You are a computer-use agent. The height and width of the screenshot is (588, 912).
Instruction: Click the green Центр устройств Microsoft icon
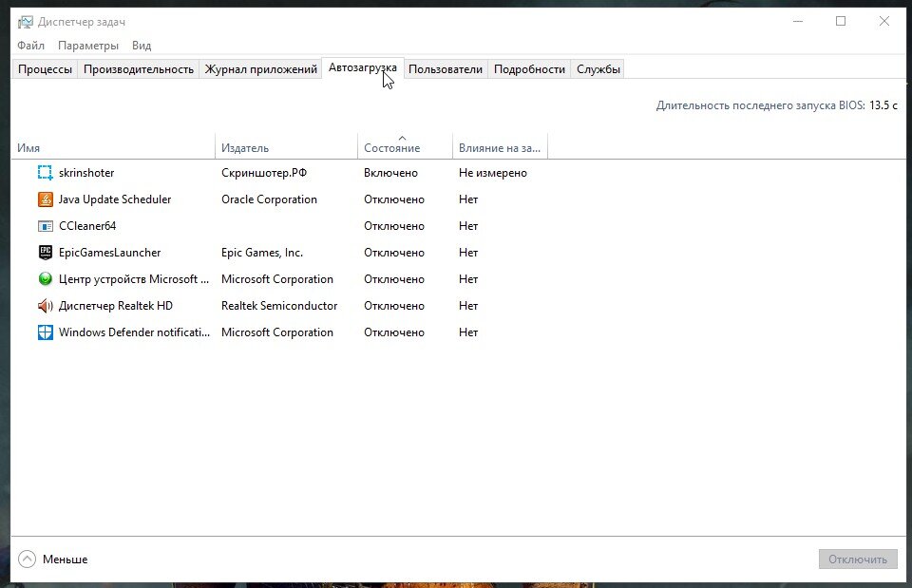[46, 279]
